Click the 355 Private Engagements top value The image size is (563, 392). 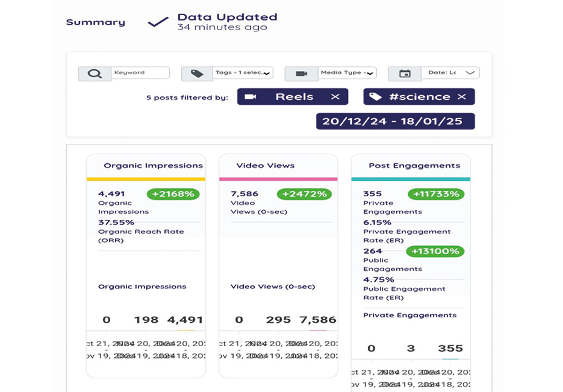coord(372,194)
